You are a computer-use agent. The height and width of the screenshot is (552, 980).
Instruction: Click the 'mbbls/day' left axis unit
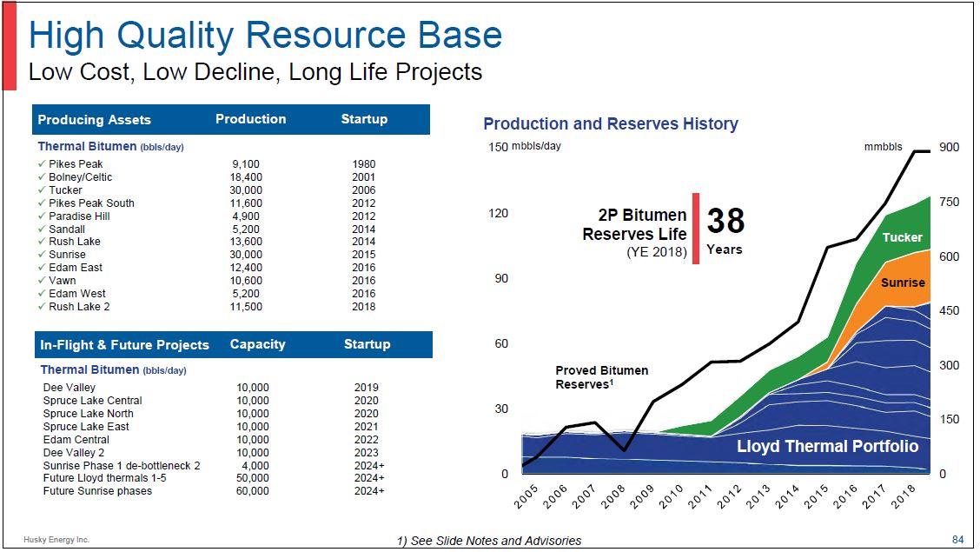pos(536,146)
